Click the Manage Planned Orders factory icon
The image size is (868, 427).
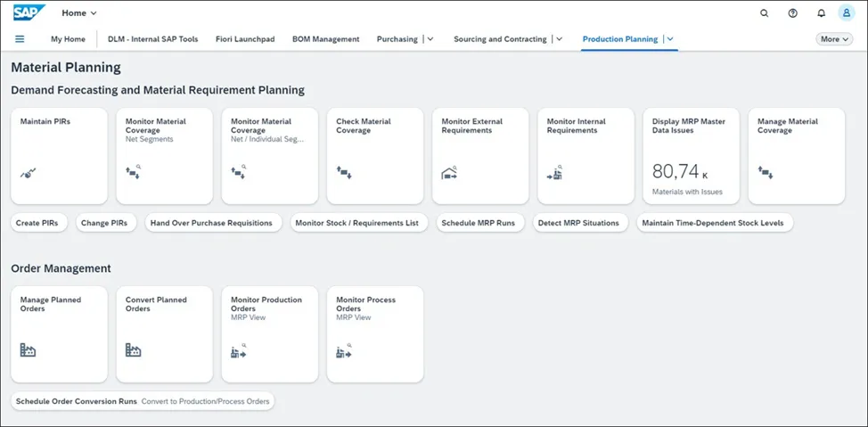tap(29, 350)
